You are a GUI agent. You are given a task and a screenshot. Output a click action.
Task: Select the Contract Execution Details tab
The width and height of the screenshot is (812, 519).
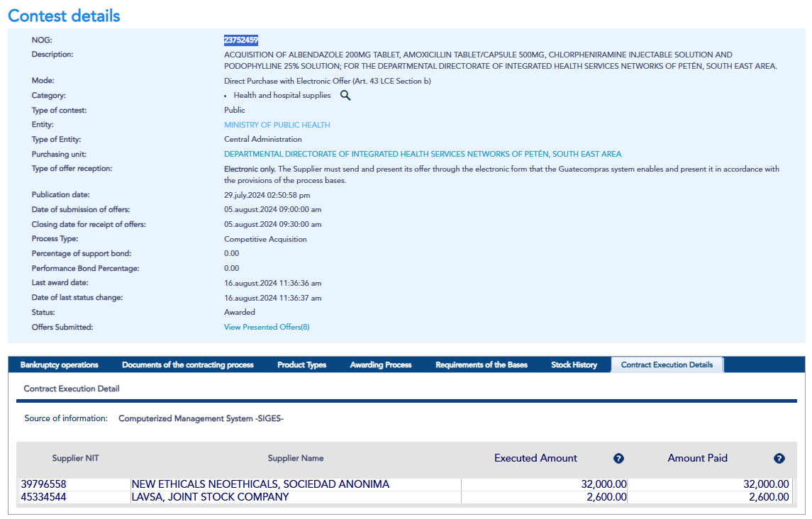(x=667, y=365)
